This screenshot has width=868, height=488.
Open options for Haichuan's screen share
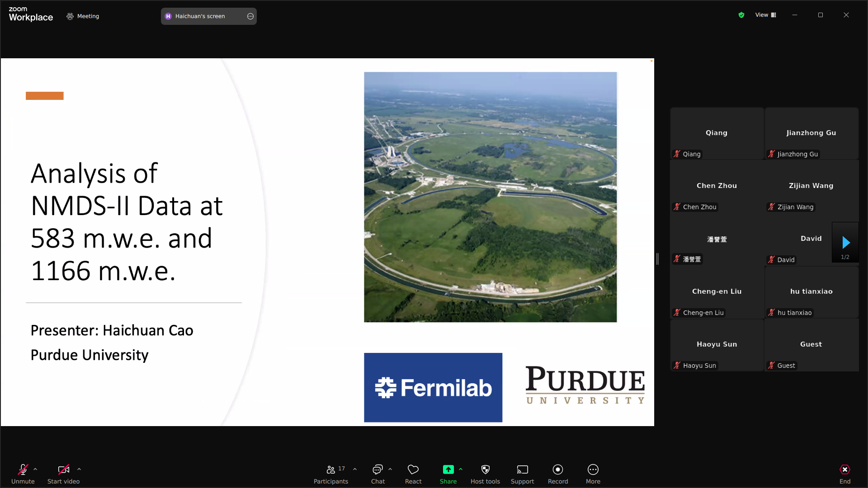pos(250,16)
